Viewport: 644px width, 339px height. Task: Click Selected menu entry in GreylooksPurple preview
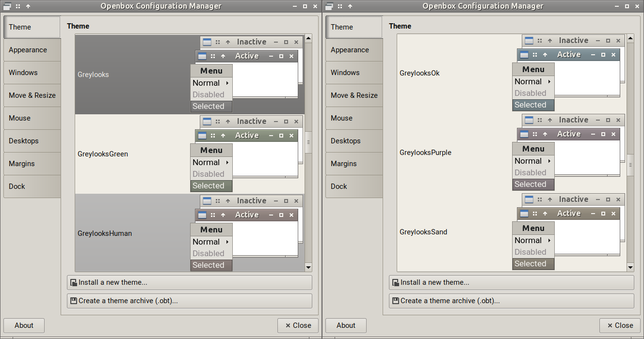coord(533,185)
